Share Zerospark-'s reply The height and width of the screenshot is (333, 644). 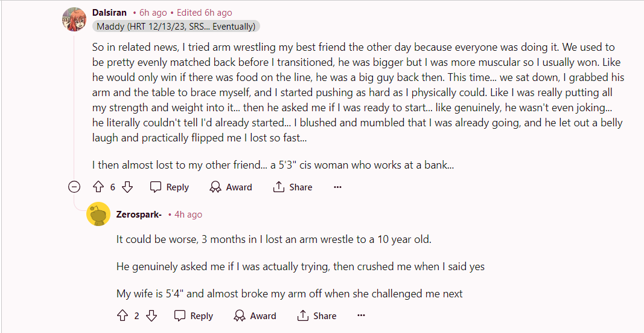(x=317, y=316)
